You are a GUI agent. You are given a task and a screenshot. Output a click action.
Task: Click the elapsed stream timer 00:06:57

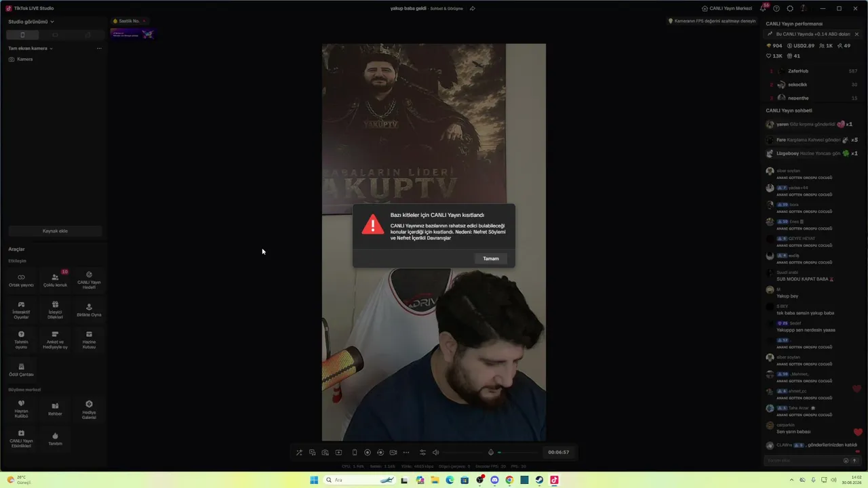coord(558,452)
